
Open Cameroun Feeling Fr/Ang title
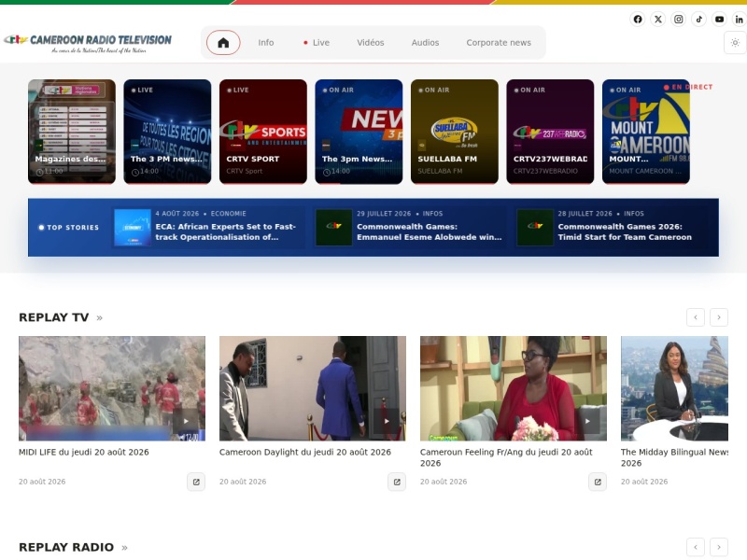[506, 457]
